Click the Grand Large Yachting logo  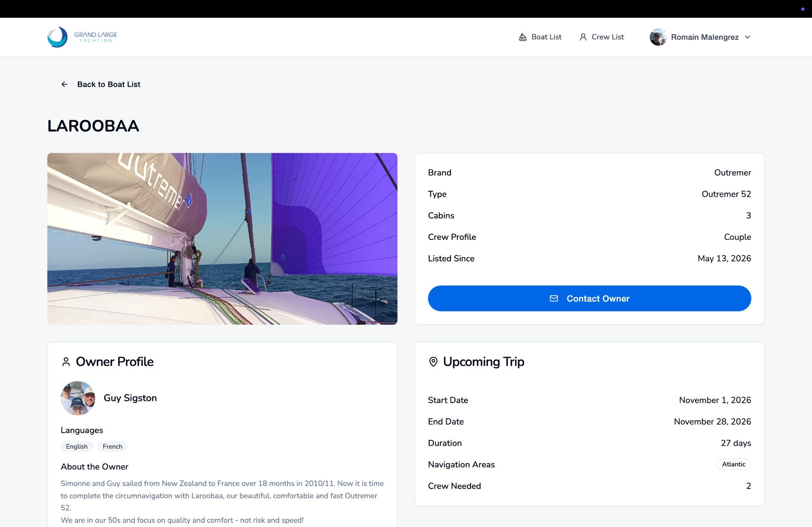click(x=82, y=37)
